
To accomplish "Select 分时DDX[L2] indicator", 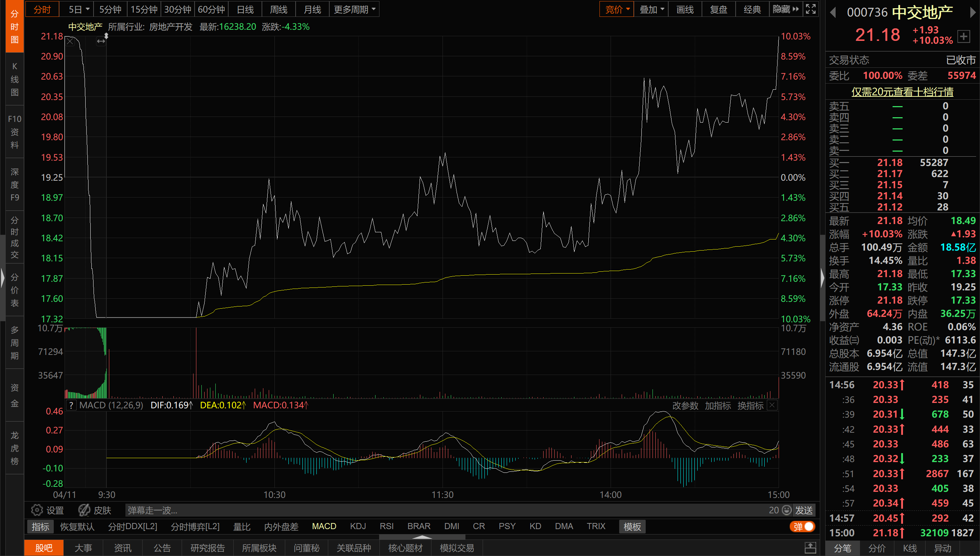I will pyautogui.click(x=133, y=527).
